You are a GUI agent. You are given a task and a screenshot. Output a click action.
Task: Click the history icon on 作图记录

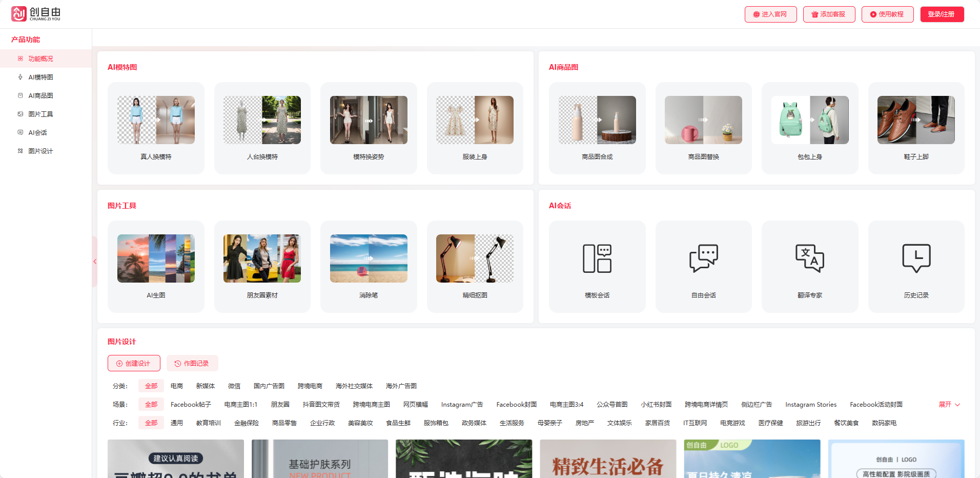[x=178, y=364]
